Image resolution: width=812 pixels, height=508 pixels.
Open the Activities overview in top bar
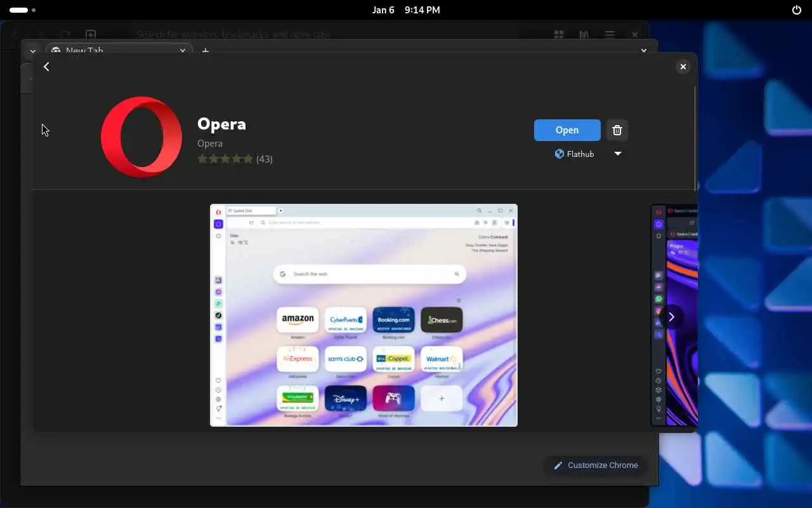tap(23, 10)
